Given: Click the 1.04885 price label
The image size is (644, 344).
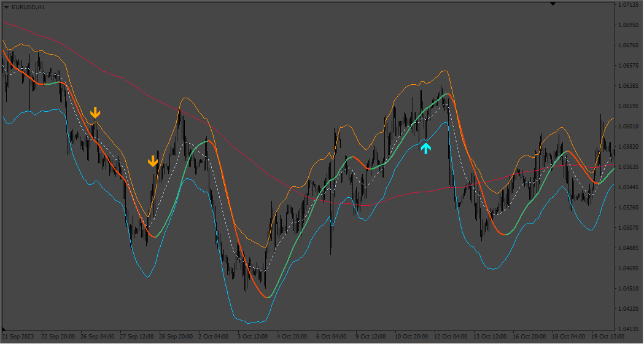Looking at the screenshot, I should [629, 248].
